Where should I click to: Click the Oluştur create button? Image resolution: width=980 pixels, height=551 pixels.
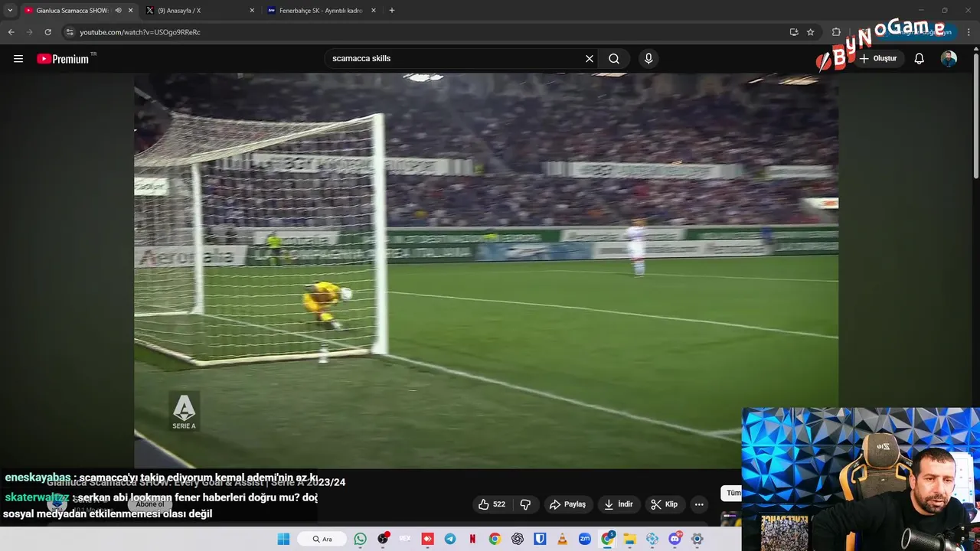(878, 59)
